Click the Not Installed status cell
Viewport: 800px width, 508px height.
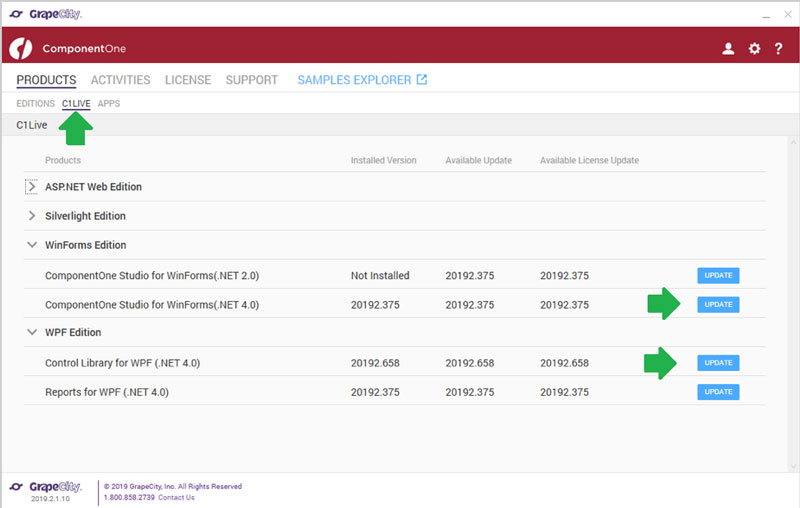(x=380, y=275)
